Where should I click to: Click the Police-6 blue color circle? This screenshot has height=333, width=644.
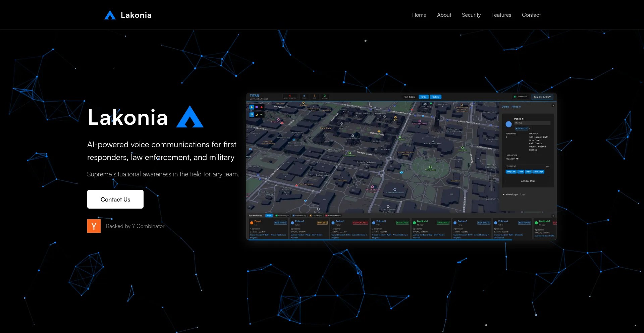tap(509, 124)
